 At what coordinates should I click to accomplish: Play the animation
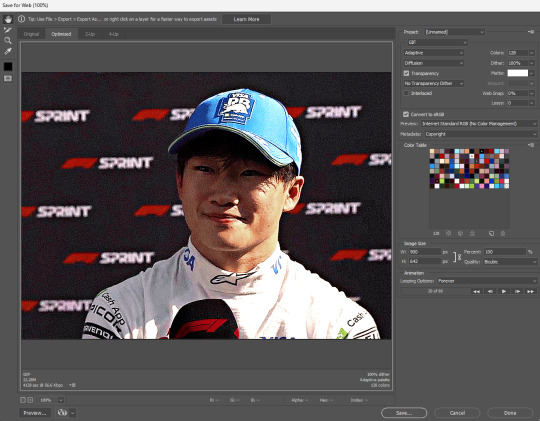504,291
